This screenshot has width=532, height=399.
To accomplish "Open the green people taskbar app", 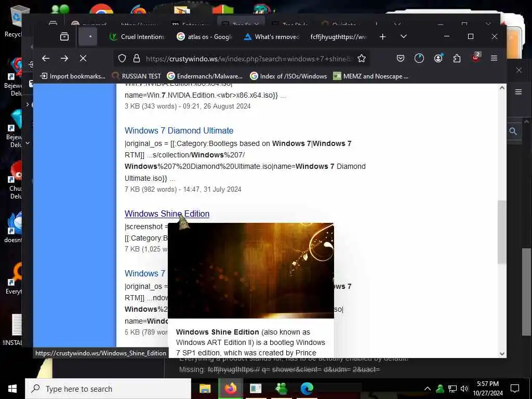I will 281,389.
